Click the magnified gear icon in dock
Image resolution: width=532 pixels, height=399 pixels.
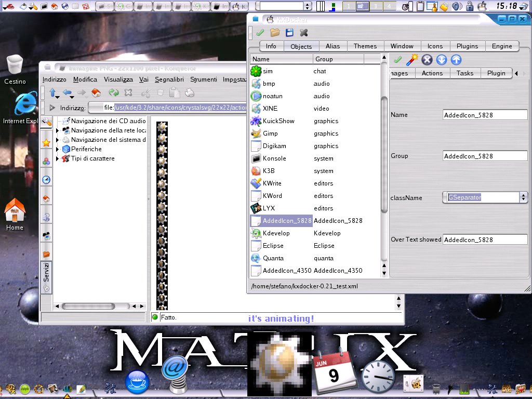pos(280,364)
